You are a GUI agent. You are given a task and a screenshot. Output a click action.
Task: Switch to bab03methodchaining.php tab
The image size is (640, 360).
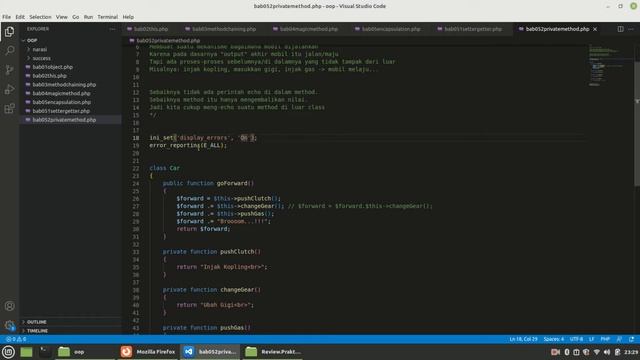(224, 29)
